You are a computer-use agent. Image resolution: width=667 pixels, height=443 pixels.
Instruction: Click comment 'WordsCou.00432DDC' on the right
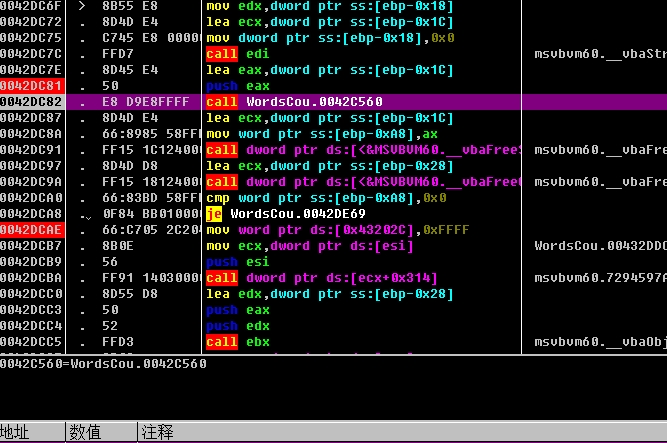point(598,246)
